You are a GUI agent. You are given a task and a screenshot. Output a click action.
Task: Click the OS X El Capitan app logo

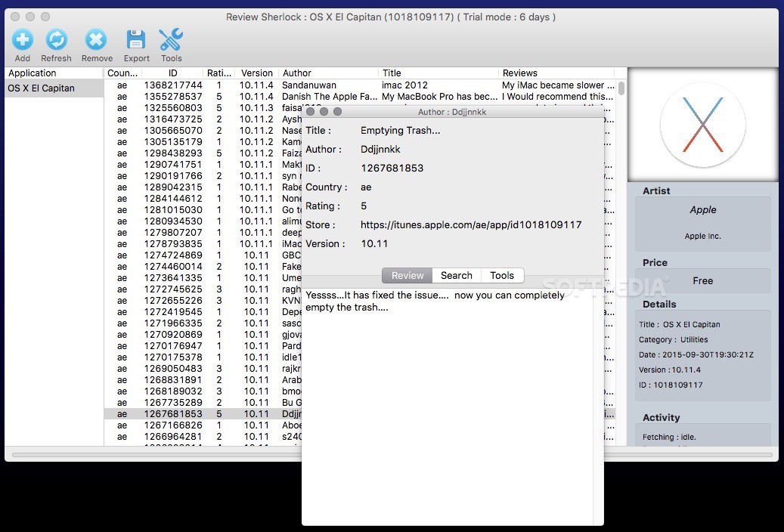702,125
